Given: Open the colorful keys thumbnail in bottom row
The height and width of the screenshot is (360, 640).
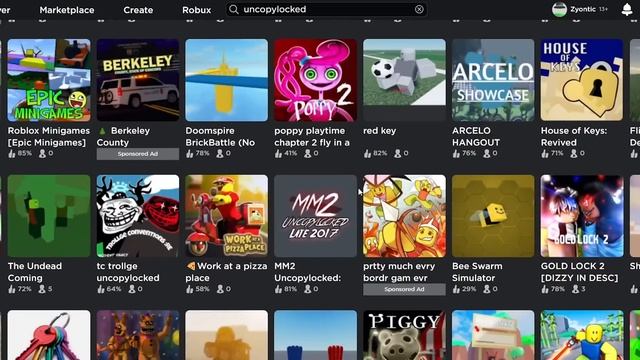Looking at the screenshot, I should pos(49,335).
